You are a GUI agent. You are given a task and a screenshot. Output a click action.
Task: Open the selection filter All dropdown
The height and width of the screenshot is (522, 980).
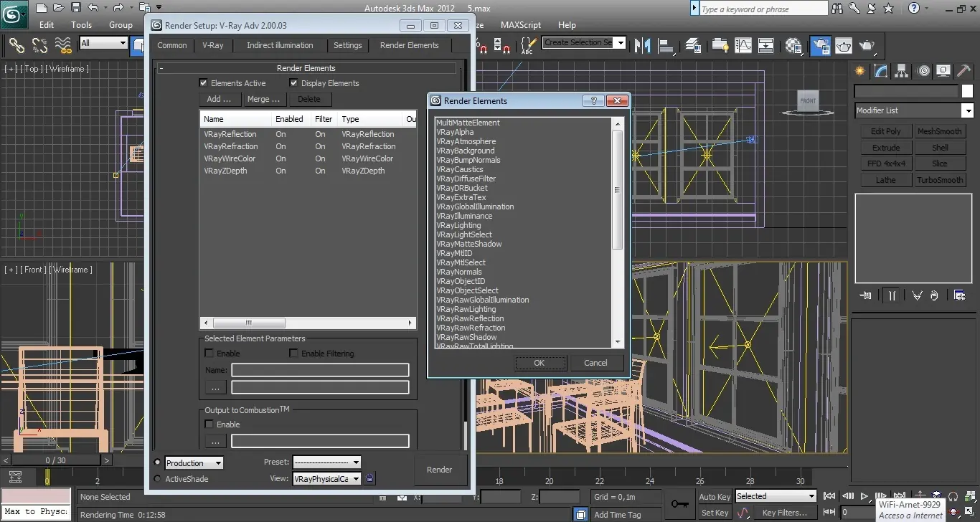pyautogui.click(x=103, y=43)
